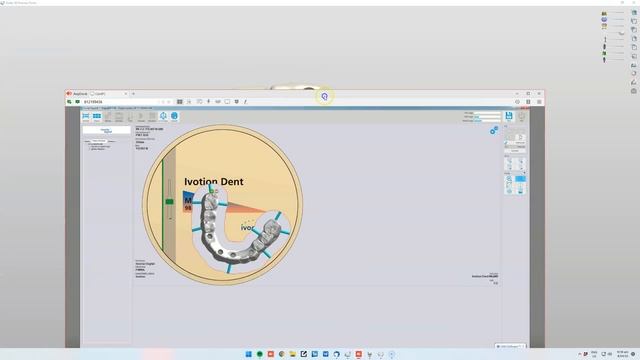
Task: Open File Explorer from the taskbar
Action: click(293, 354)
